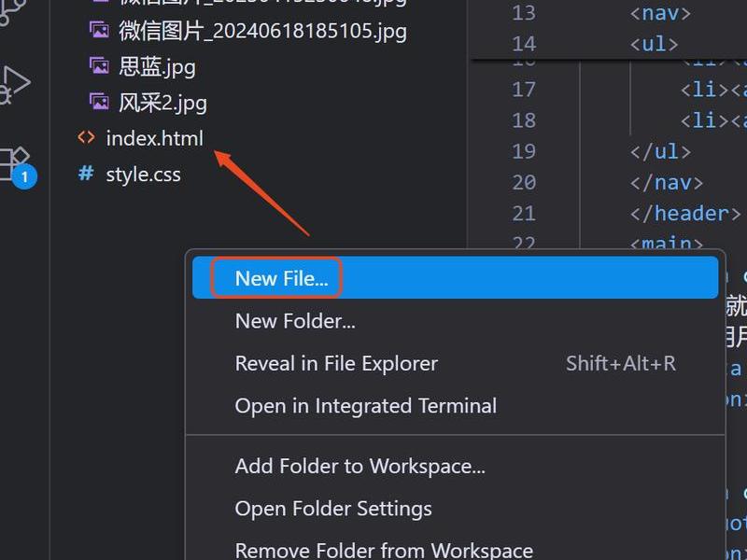Select 思蓝.jpg file
This screenshot has width=747, height=560.
[x=157, y=66]
